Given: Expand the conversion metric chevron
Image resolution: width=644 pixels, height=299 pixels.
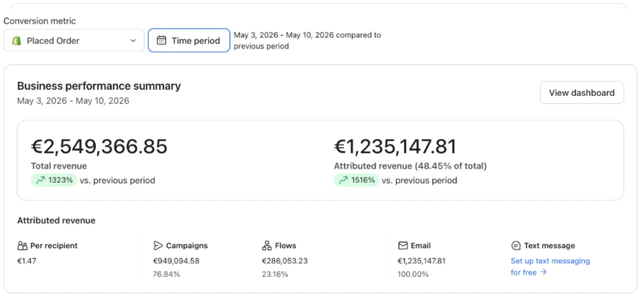Looking at the screenshot, I should [133, 41].
